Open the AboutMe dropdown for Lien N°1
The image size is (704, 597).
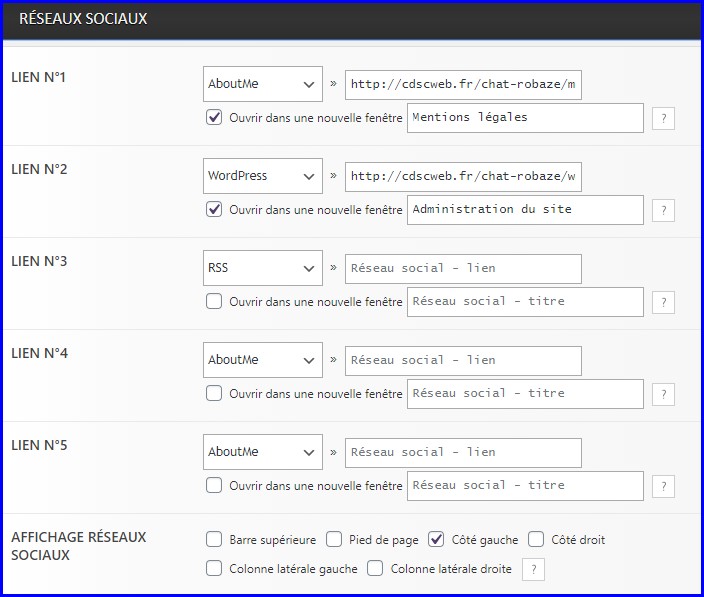(x=262, y=84)
